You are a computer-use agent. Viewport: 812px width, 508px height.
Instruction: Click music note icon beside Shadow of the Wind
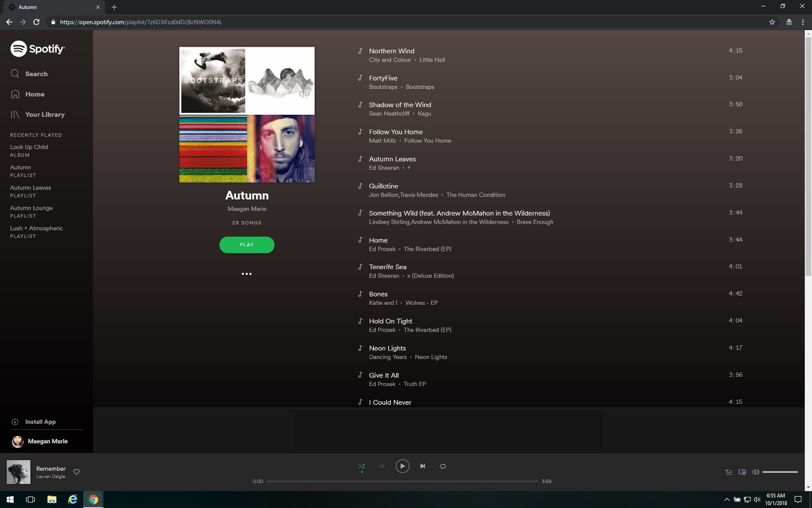click(360, 105)
